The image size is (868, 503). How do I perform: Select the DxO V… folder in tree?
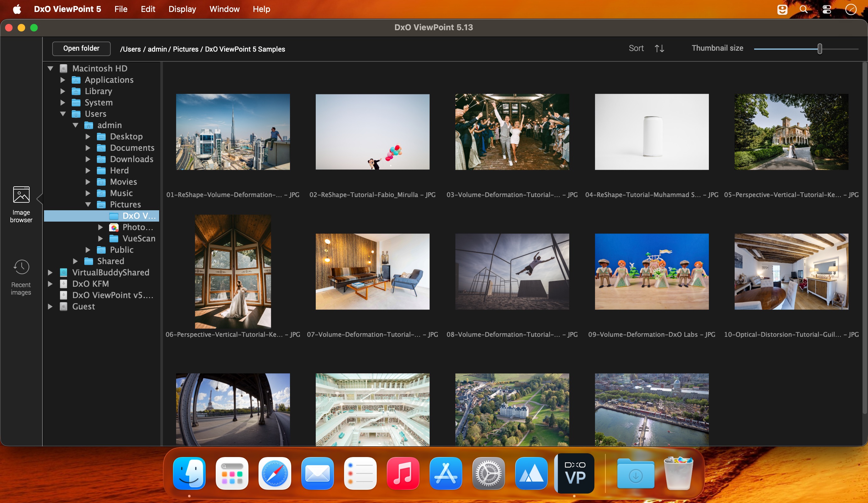[102, 216]
